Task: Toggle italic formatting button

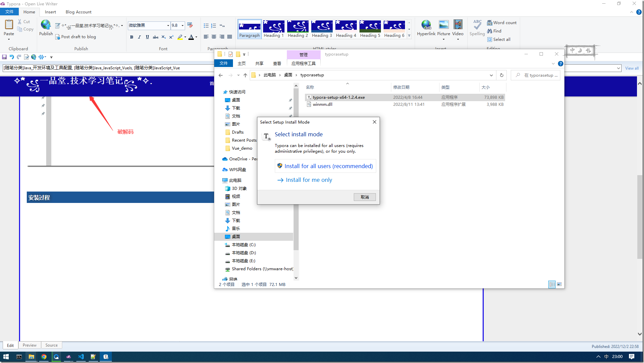Action: 139,37
